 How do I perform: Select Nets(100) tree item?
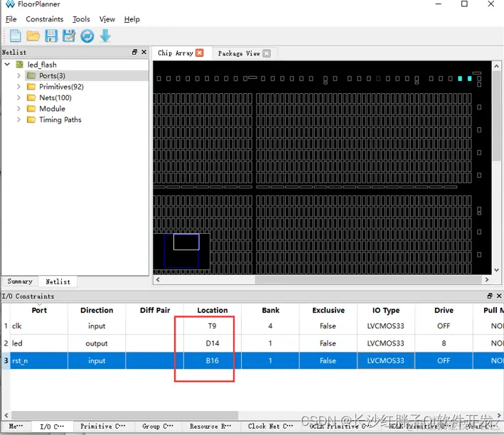[x=55, y=98]
